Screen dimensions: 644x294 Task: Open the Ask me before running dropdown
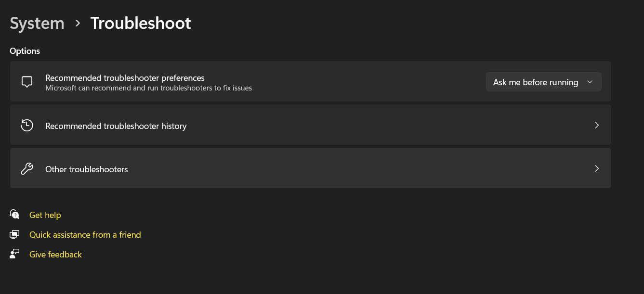click(543, 82)
